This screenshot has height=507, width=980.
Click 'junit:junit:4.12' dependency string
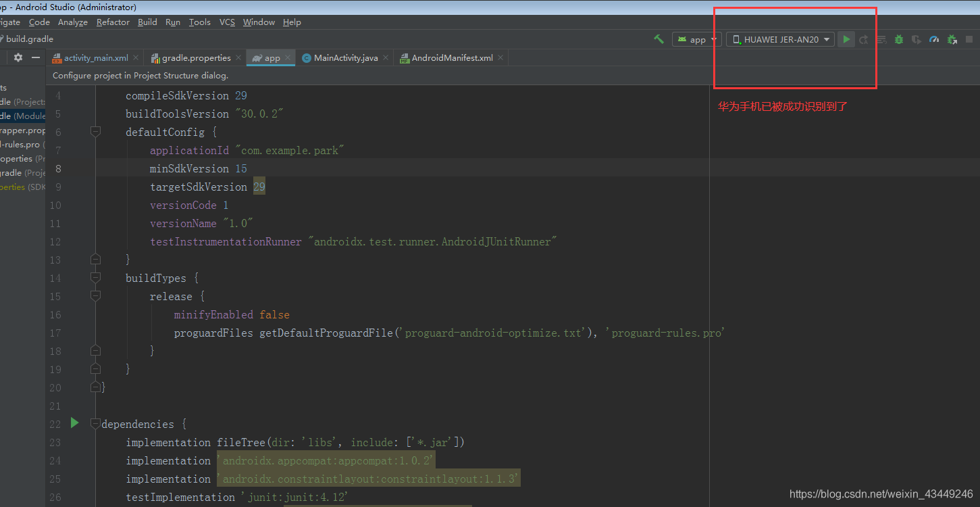click(294, 498)
